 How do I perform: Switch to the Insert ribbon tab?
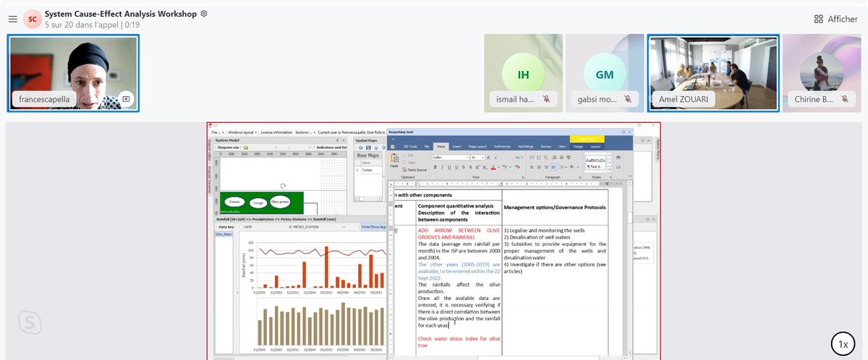pyautogui.click(x=457, y=147)
